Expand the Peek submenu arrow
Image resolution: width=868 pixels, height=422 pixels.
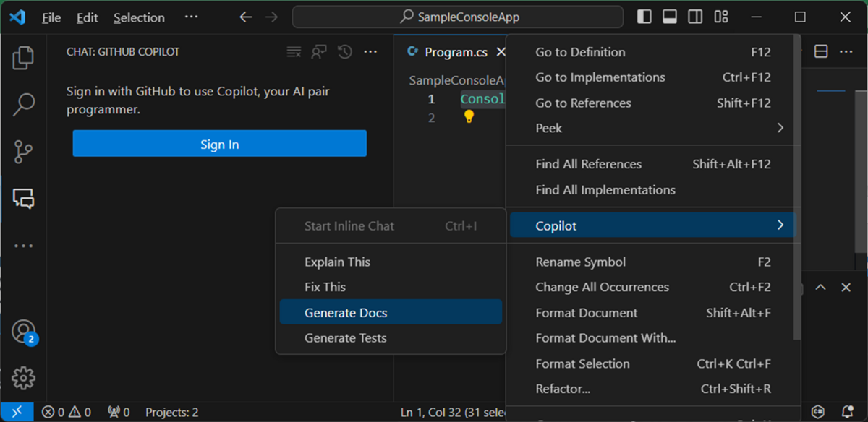click(780, 128)
